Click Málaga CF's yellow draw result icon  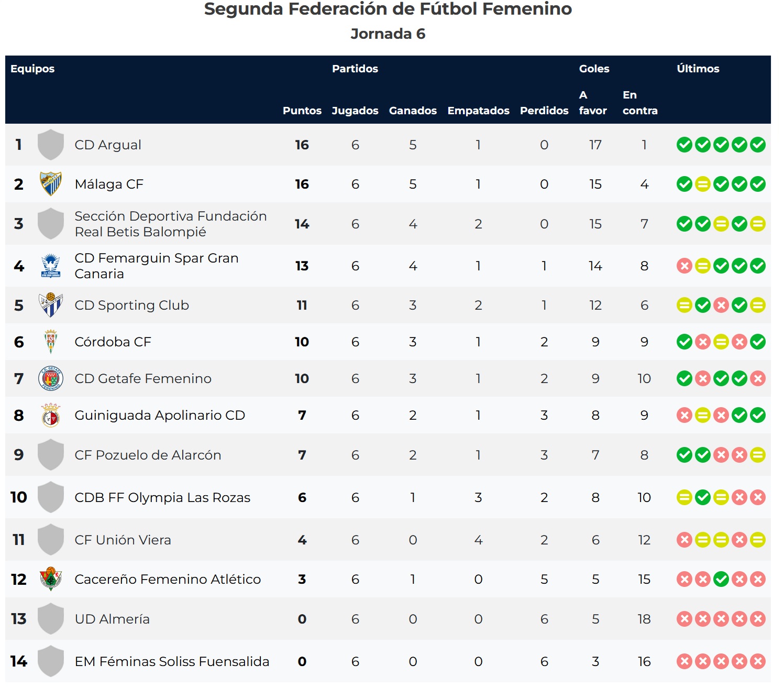point(703,184)
